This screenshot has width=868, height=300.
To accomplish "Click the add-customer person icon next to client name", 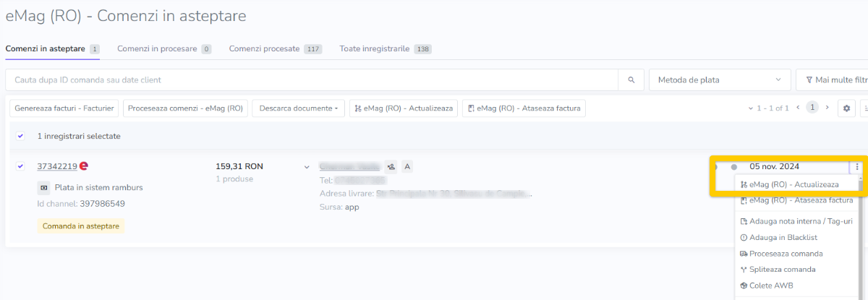I will 391,167.
